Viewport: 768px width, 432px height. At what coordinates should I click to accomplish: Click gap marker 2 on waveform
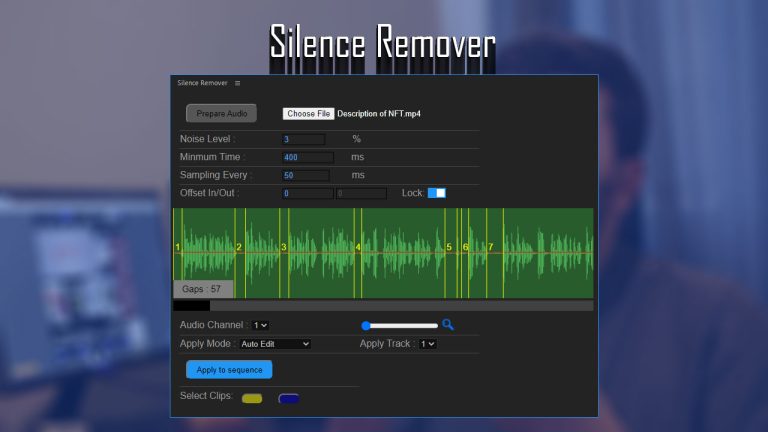click(239, 247)
